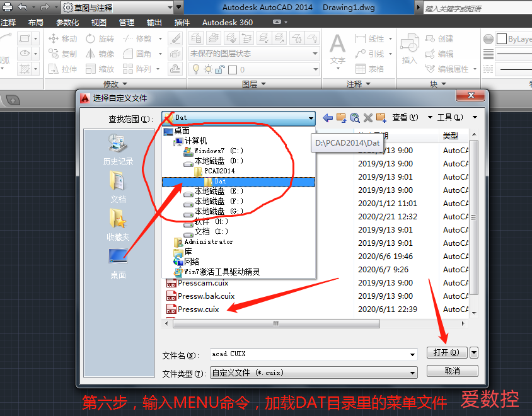Toggle the layer 0 lock icon
Viewport: 532px width, 416px height.
pyautogui.click(x=220, y=69)
